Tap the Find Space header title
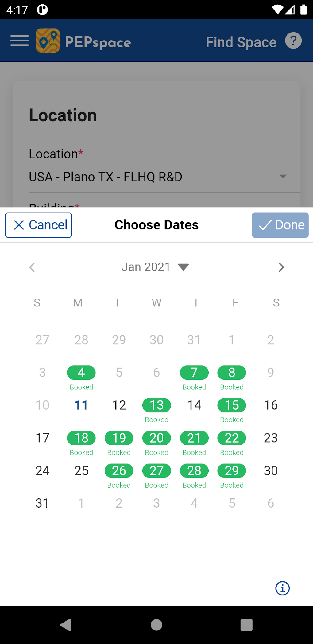 241,42
